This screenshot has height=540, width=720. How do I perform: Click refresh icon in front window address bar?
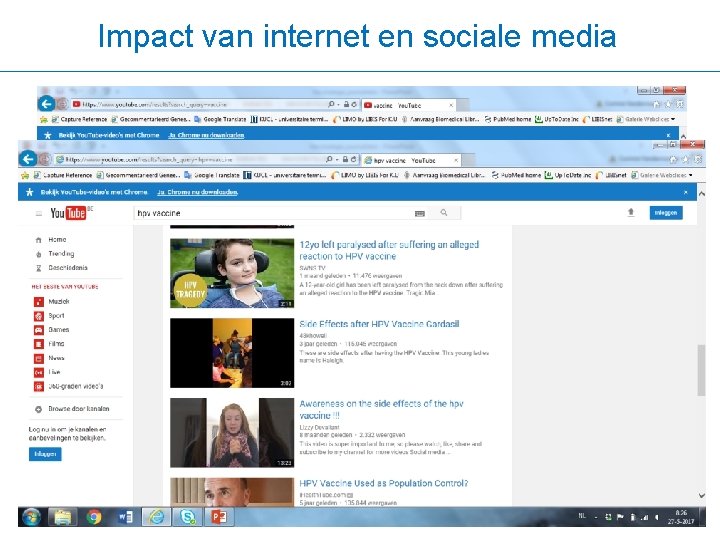click(x=354, y=159)
